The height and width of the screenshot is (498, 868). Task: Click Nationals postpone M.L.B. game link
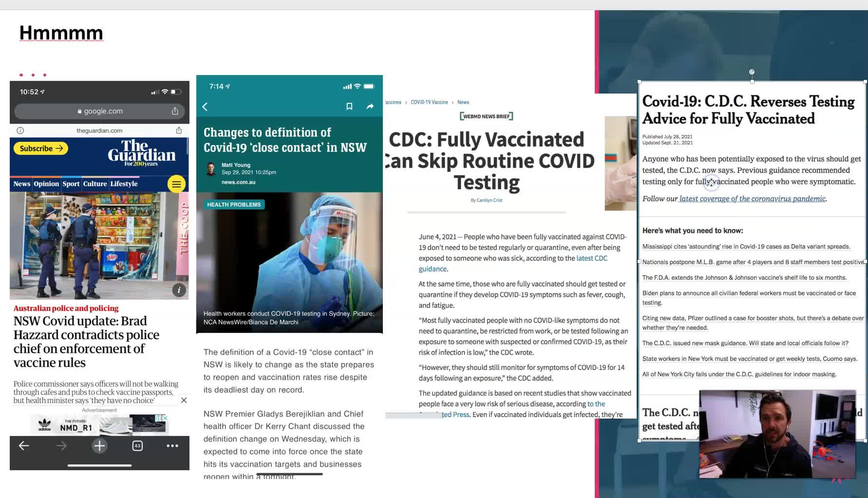click(753, 262)
